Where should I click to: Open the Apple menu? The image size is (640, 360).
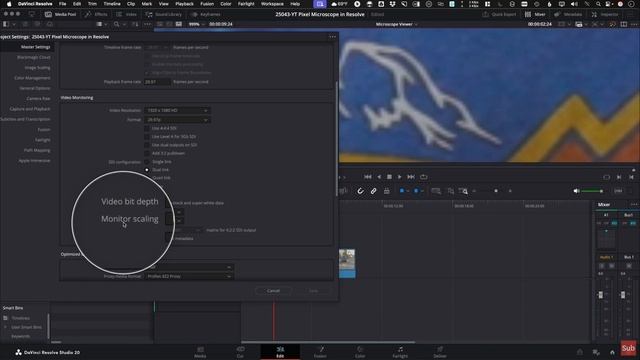9,4
